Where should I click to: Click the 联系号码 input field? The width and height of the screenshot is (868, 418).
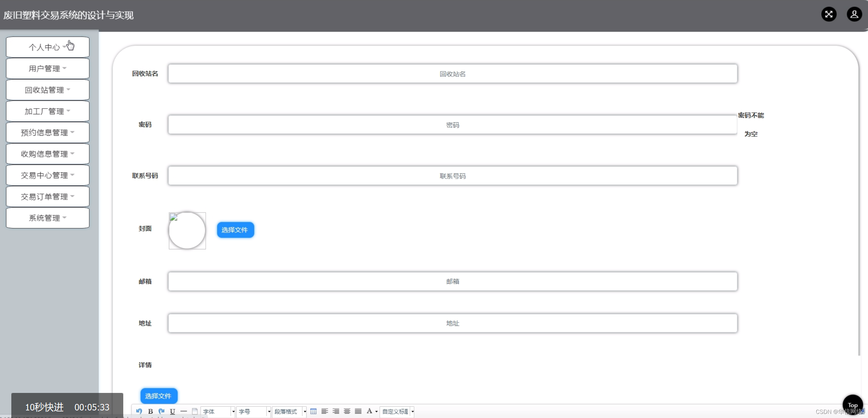click(x=452, y=176)
